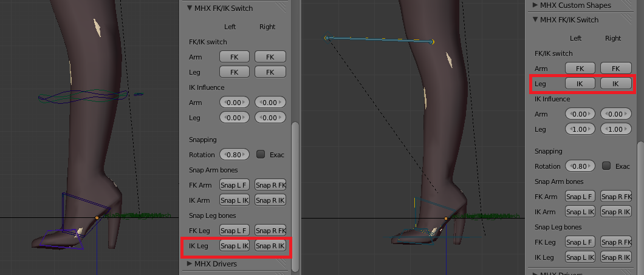The image size is (644, 275).
Task: Expand the MHX Custom Shapes panel
Action: 535,5
